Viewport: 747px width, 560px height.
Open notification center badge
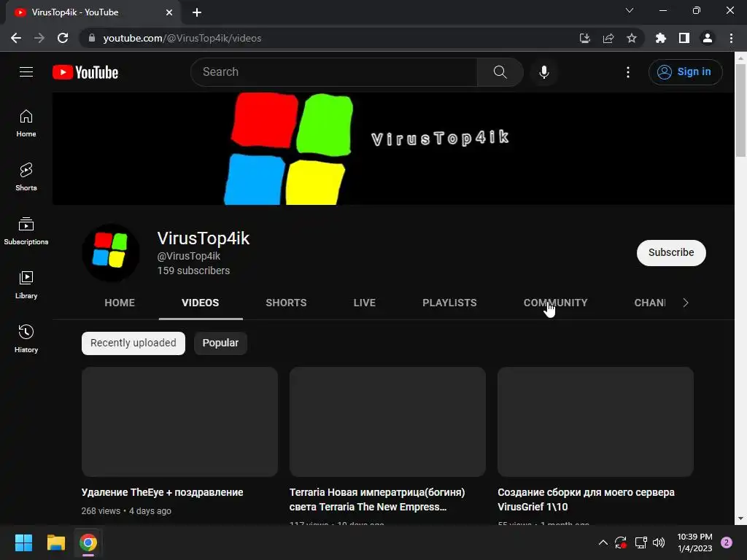727,542
